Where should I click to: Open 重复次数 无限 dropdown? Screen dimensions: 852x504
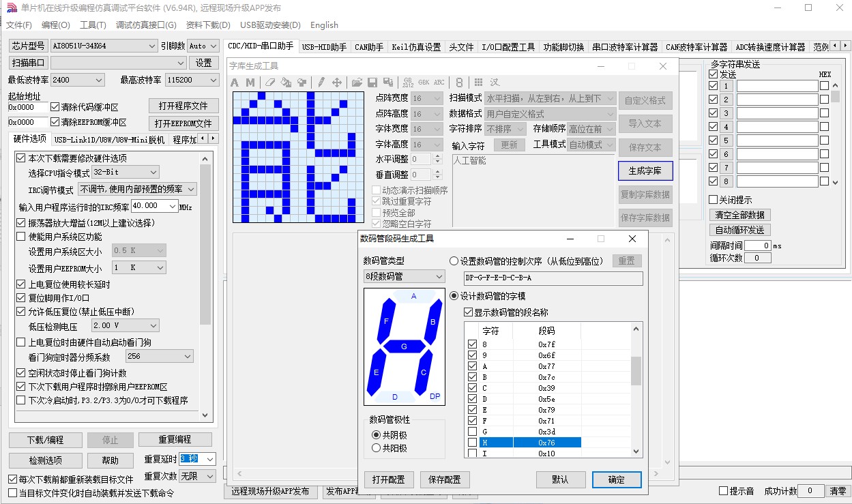coord(198,476)
